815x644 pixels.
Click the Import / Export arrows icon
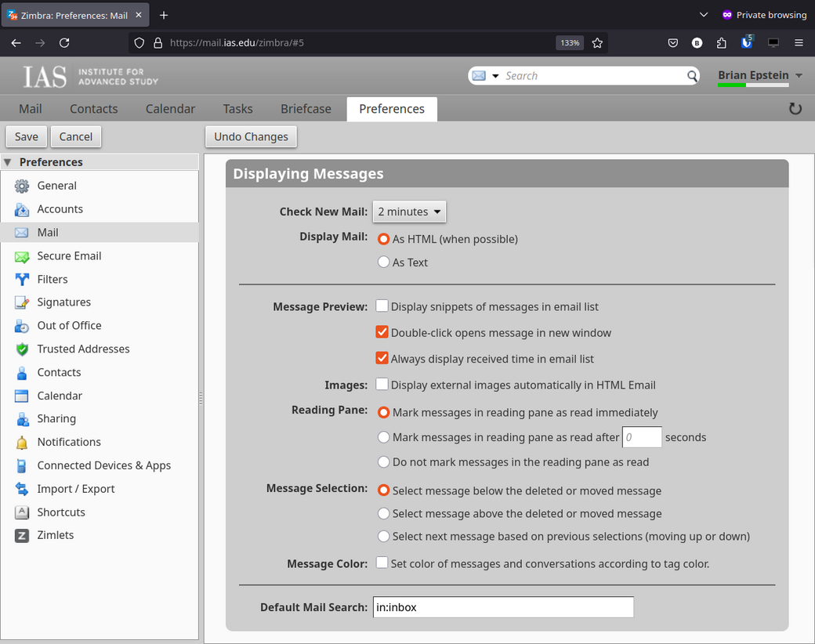coord(22,489)
